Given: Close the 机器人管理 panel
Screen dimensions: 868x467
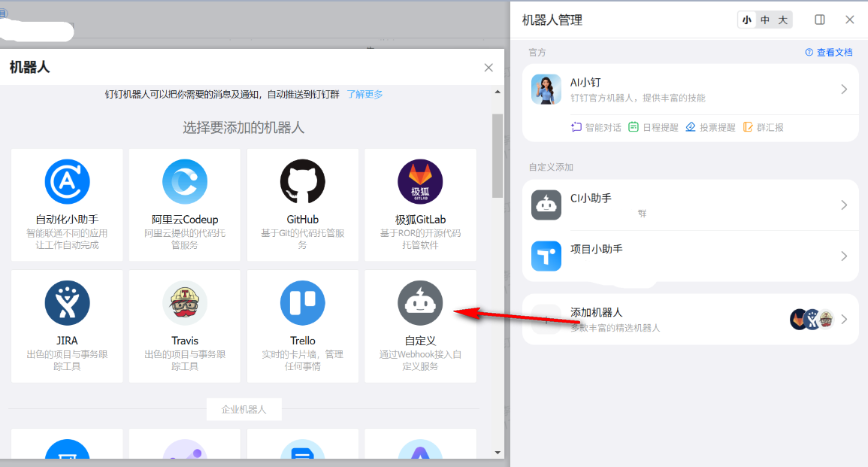Looking at the screenshot, I should tap(850, 20).
